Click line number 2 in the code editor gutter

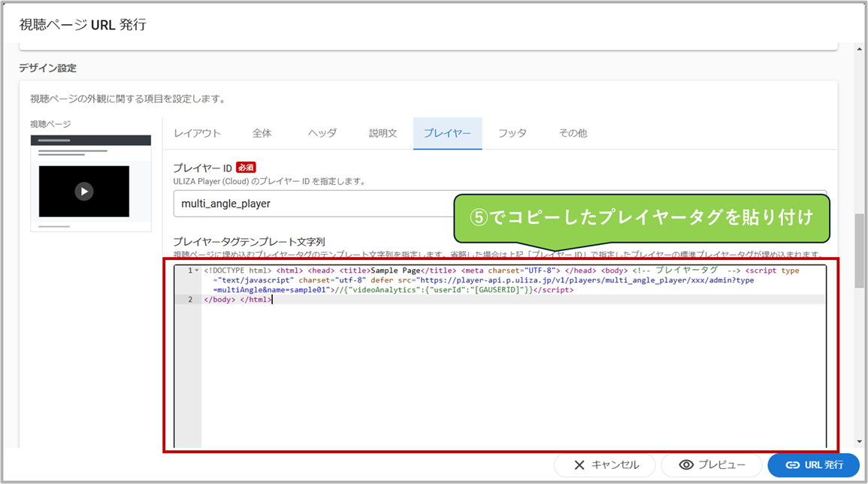190,300
